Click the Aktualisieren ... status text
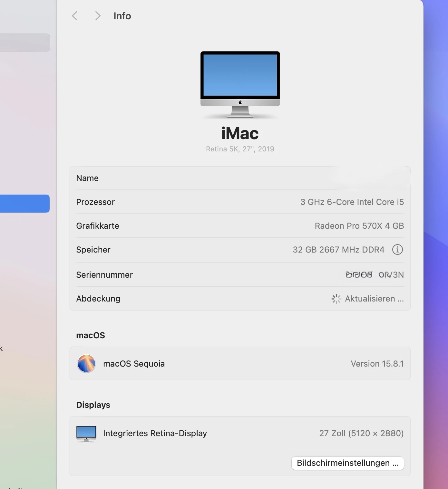 [374, 299]
